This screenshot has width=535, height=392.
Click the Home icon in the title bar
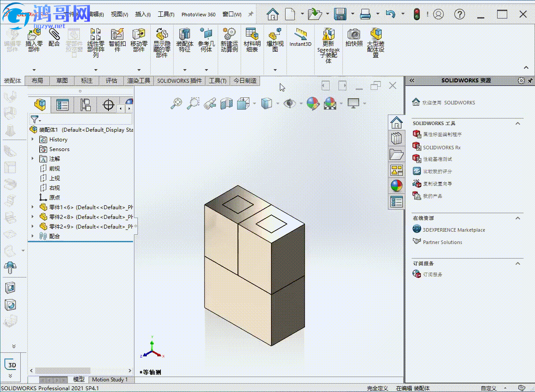pyautogui.click(x=273, y=14)
